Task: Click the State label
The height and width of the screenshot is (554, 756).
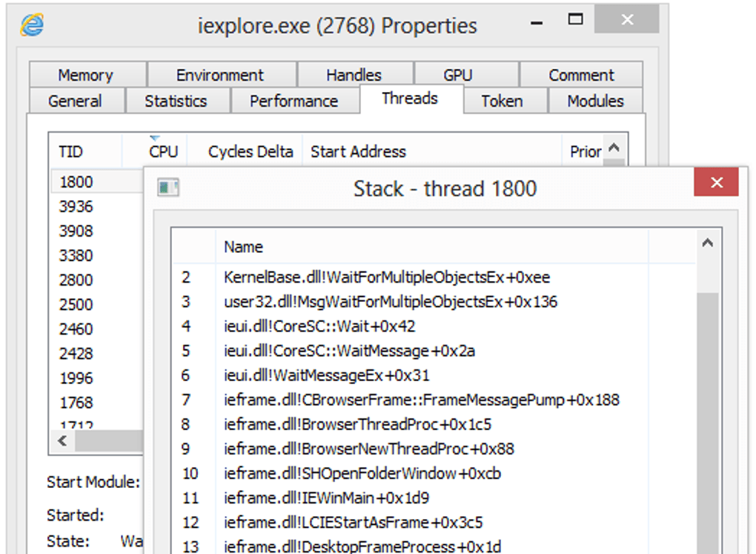Action: coord(68,541)
